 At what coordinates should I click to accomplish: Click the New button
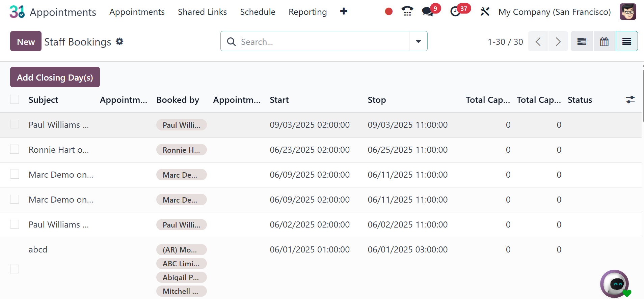point(26,41)
